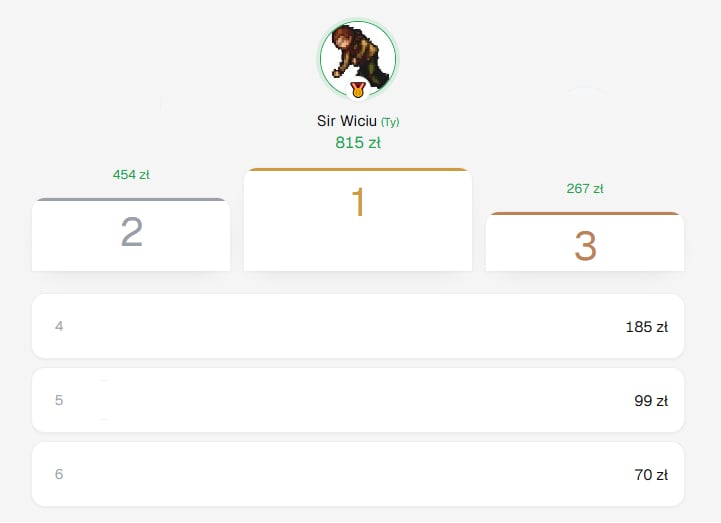Click the 267 zł third place amount
721x523 pixels.
585,189
